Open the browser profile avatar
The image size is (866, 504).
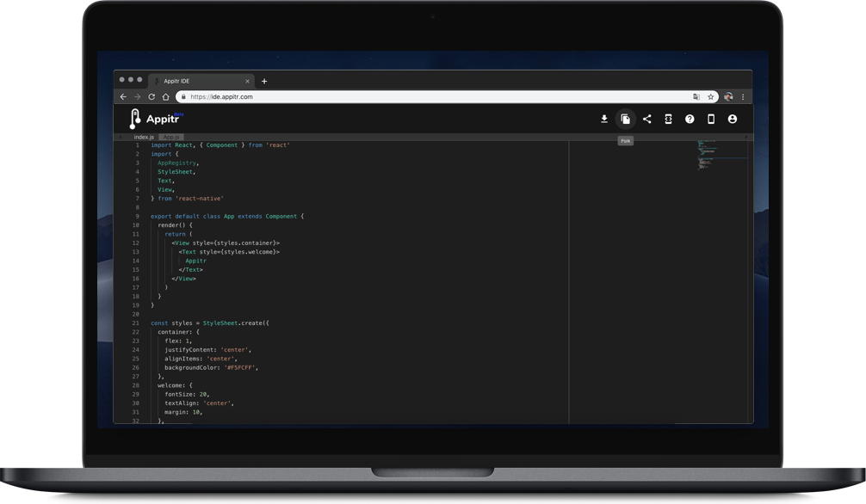pyautogui.click(x=728, y=96)
